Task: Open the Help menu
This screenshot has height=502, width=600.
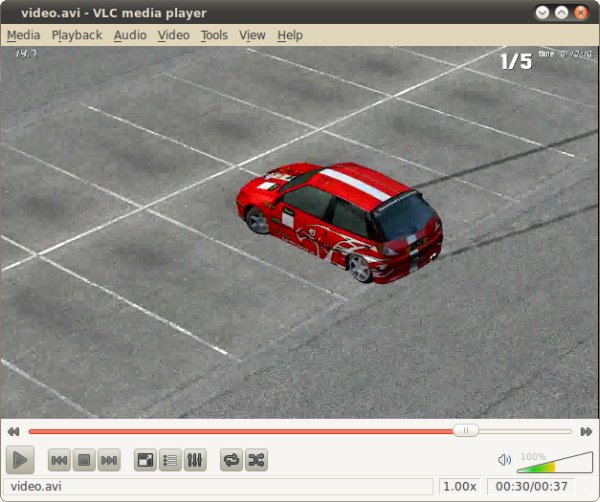Action: (290, 35)
